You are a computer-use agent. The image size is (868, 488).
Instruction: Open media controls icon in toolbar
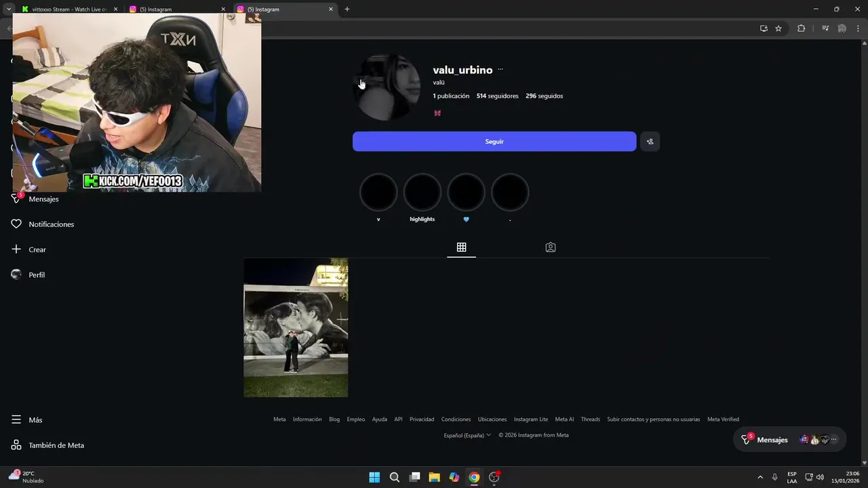click(x=825, y=28)
